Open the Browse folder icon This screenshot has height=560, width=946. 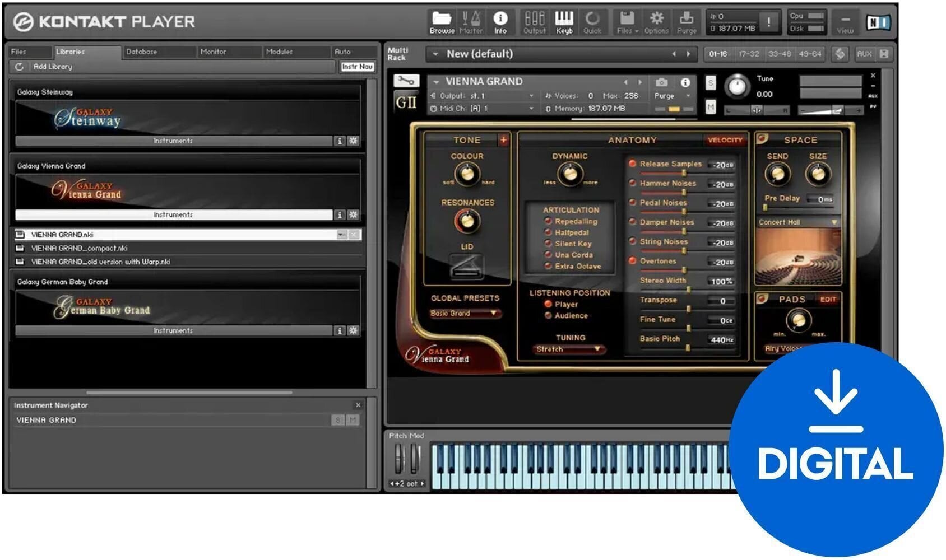pyautogui.click(x=442, y=22)
